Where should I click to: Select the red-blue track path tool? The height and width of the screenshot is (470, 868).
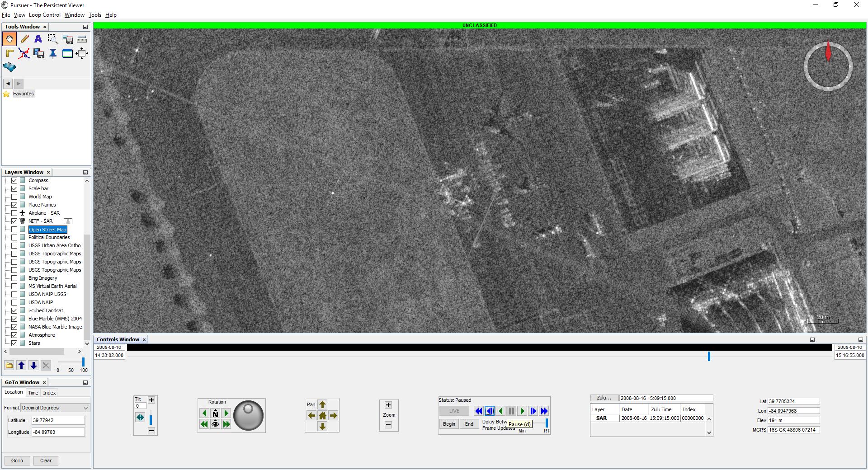[24, 54]
